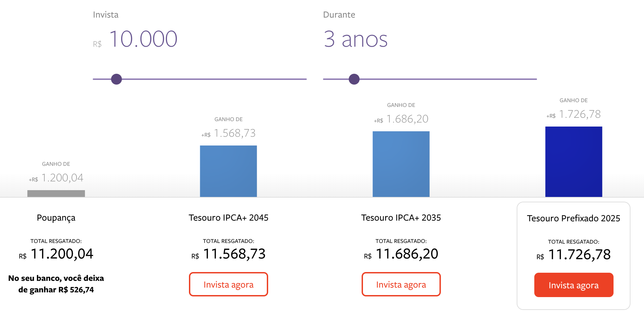Select the Tesouro Prefixado 2025 title

pyautogui.click(x=574, y=219)
